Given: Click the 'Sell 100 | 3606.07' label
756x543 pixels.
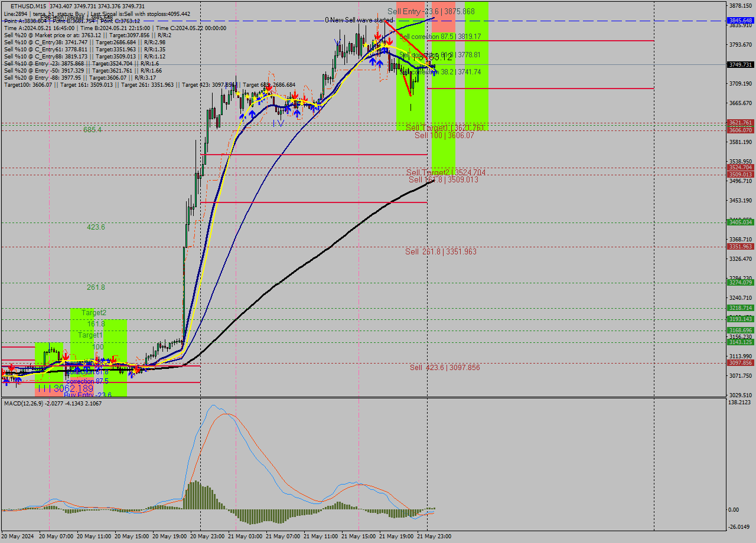Looking at the screenshot, I should (x=444, y=136).
